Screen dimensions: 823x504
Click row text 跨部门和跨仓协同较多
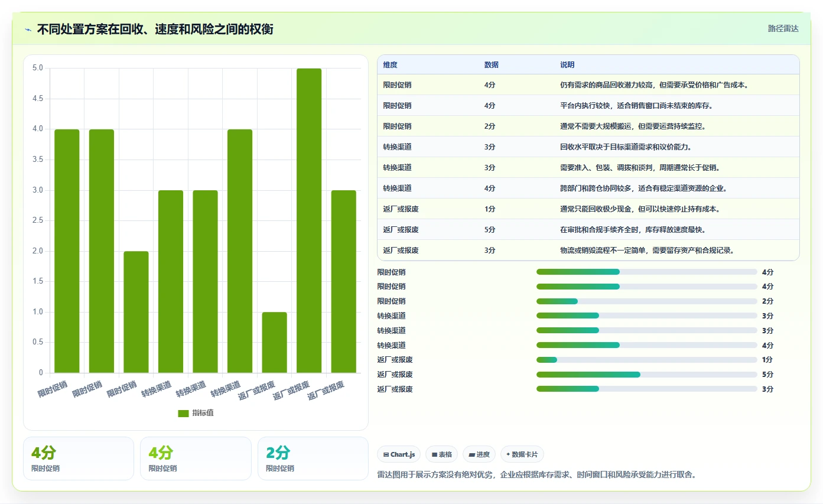click(596, 188)
